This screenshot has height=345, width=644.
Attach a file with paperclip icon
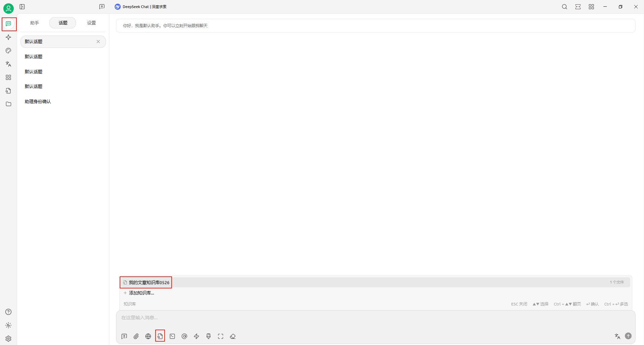[x=136, y=336]
